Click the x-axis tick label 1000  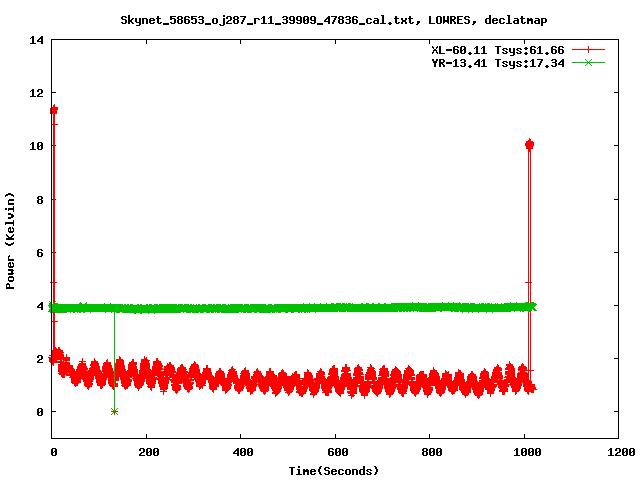coord(524,452)
